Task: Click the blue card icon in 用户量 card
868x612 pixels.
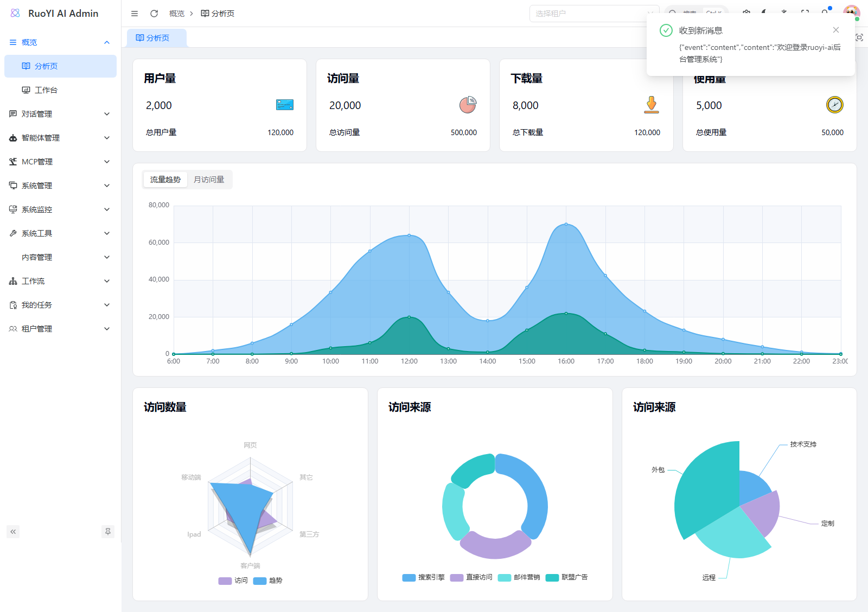Action: (x=285, y=105)
